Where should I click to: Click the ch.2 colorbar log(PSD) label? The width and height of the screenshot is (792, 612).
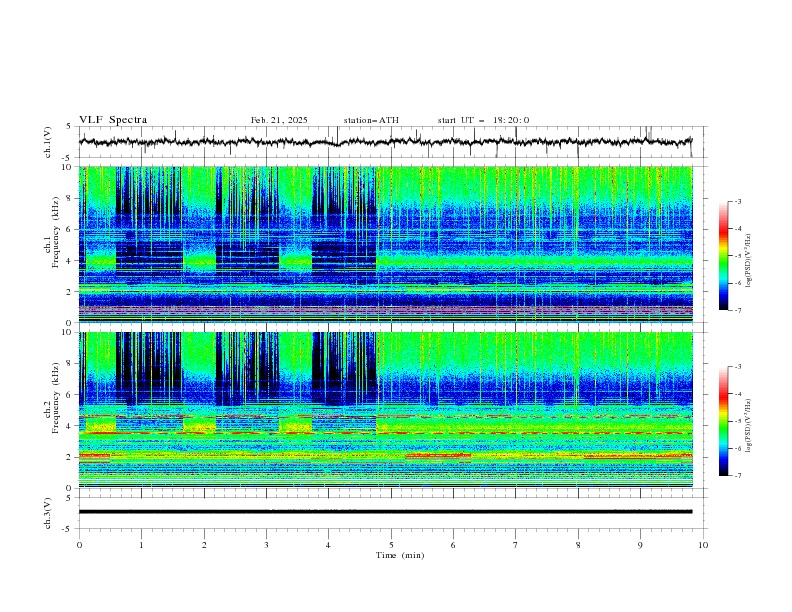(749, 425)
